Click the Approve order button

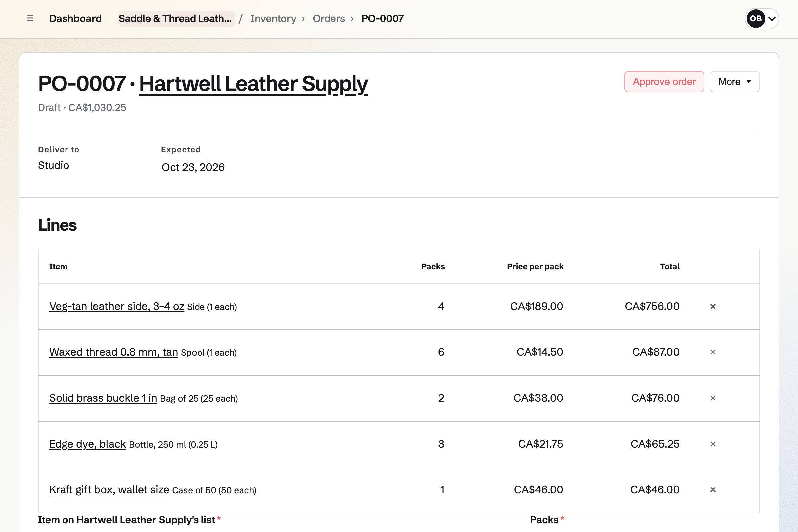coord(664,82)
